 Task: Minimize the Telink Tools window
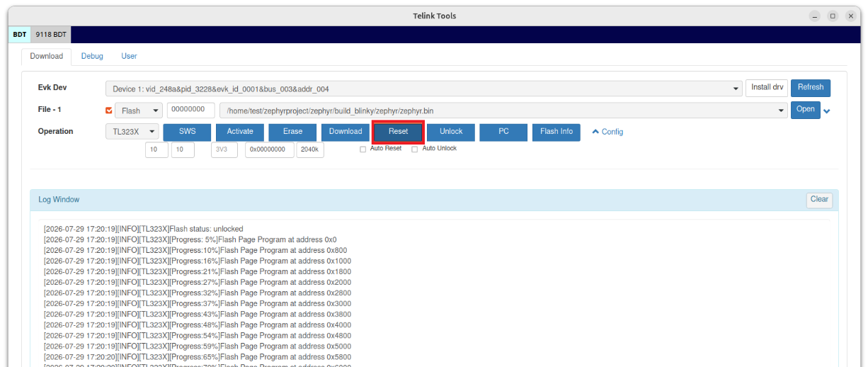(816, 16)
